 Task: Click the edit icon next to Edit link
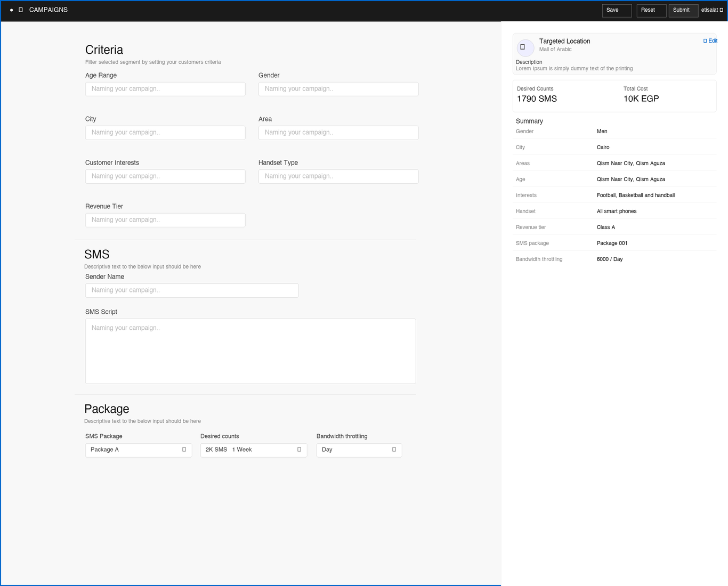tap(706, 40)
